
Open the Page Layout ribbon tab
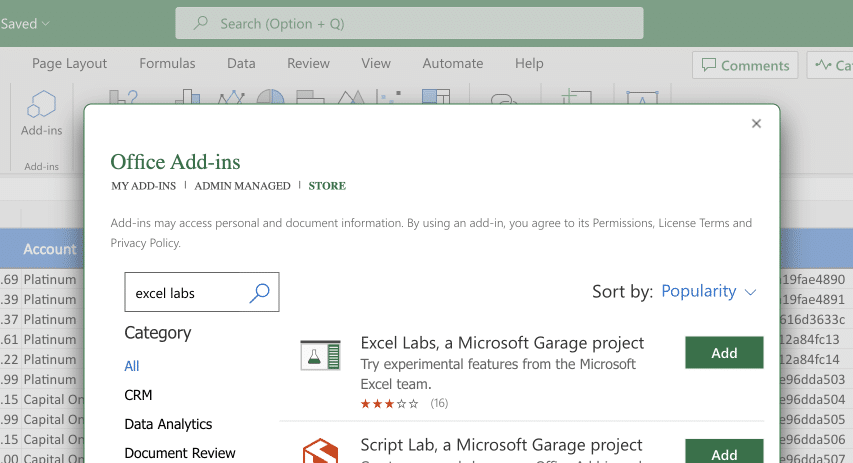(70, 64)
